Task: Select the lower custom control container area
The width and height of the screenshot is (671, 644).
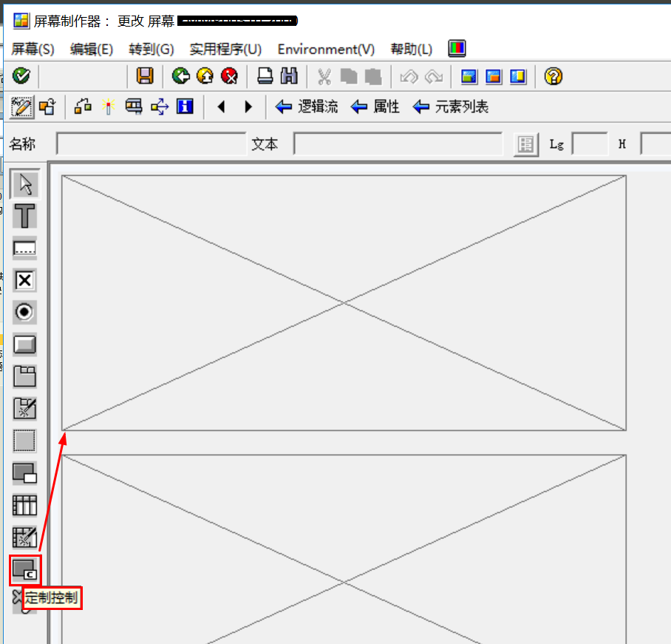Action: pos(344,549)
